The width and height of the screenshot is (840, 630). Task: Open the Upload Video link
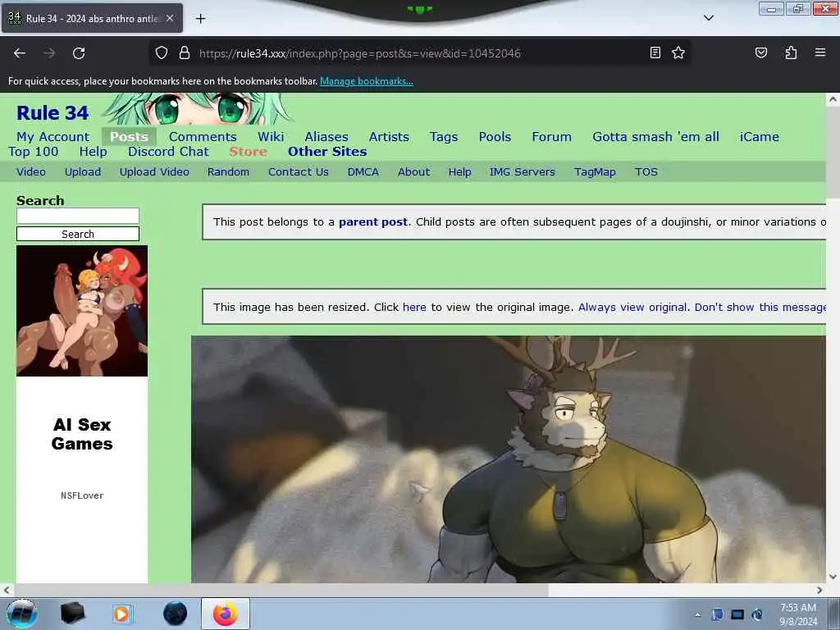[x=154, y=172]
